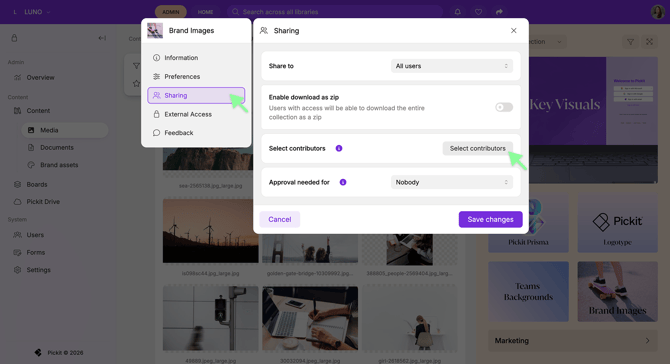Viewport: 670px width, 364px height.
Task: Open traffic light image thumbnail
Action: click(x=211, y=318)
